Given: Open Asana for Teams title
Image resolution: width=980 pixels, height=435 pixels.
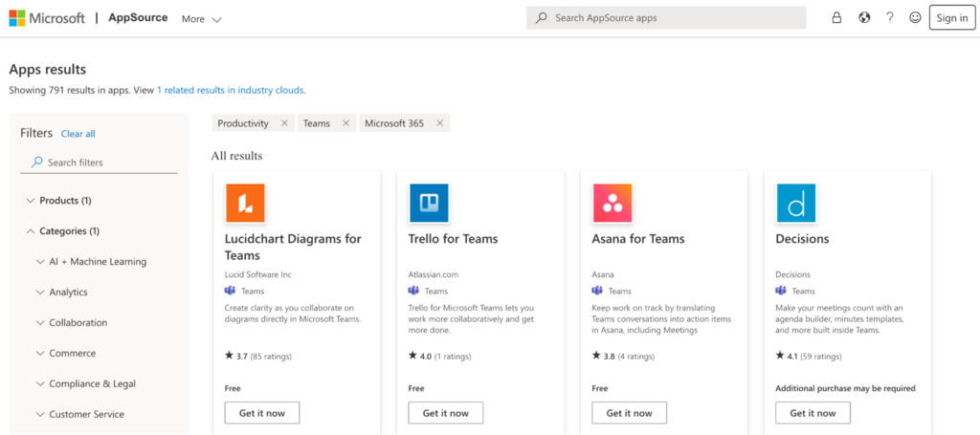Looking at the screenshot, I should coord(638,239).
